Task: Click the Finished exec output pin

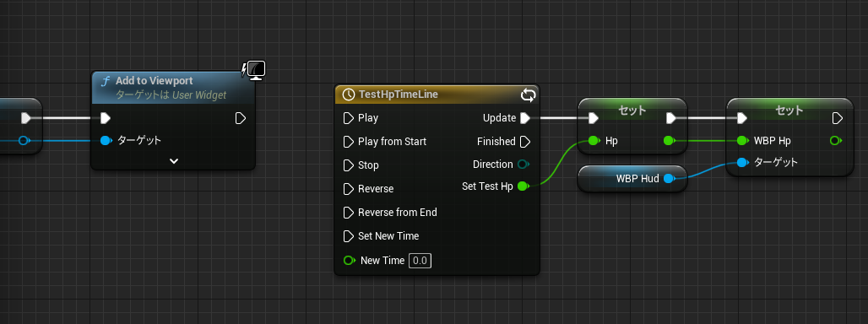Action: (525, 142)
